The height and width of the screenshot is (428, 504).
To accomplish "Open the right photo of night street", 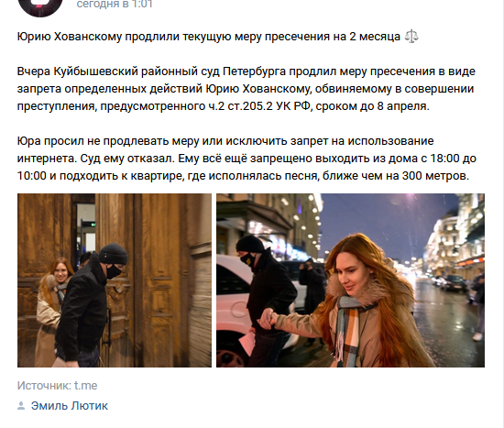I will [x=350, y=280].
